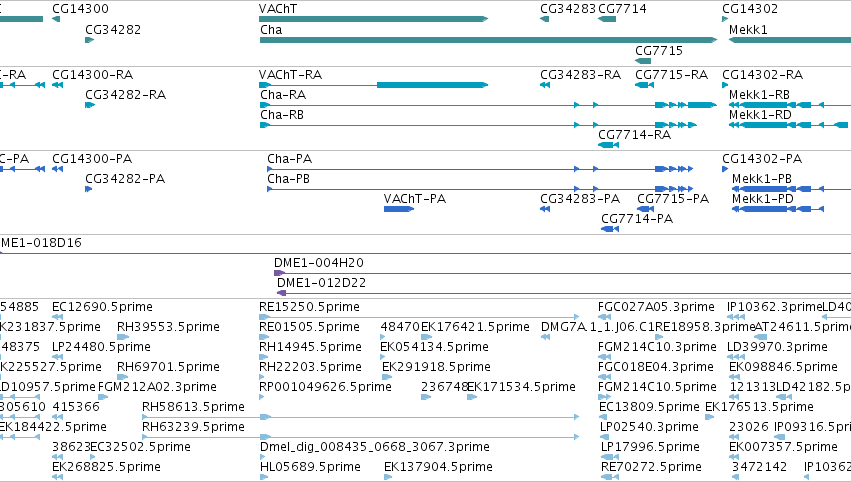Select the RE70272.5prime EST label
The image size is (851, 482).
pyautogui.click(x=651, y=467)
